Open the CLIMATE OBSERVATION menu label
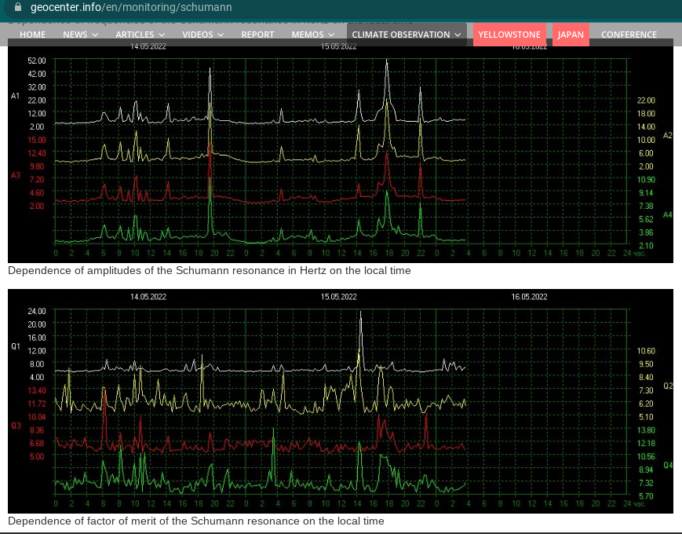The height and width of the screenshot is (534, 682). [401, 35]
